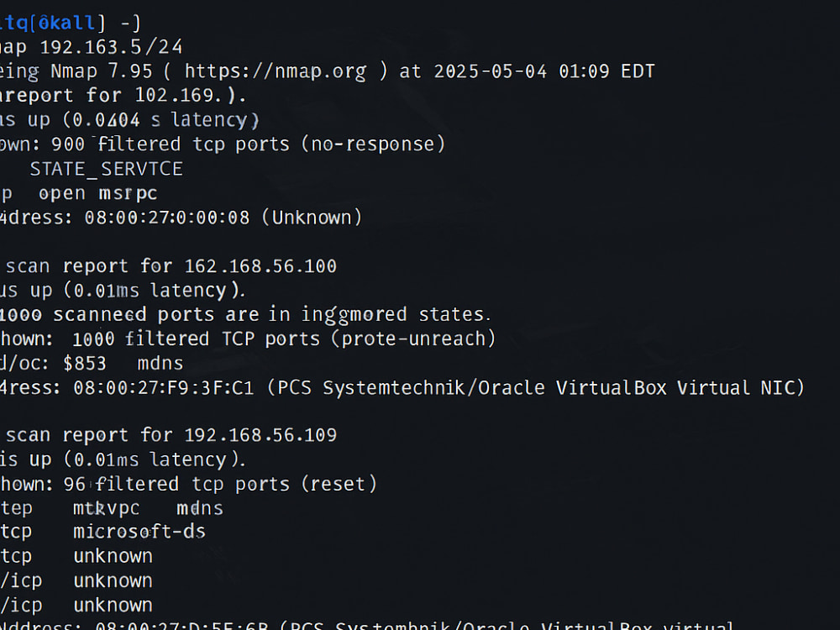Click the Oracle VirtualBox Virtual NIC vendor text
This screenshot has width=840, height=630.
click(x=641, y=388)
